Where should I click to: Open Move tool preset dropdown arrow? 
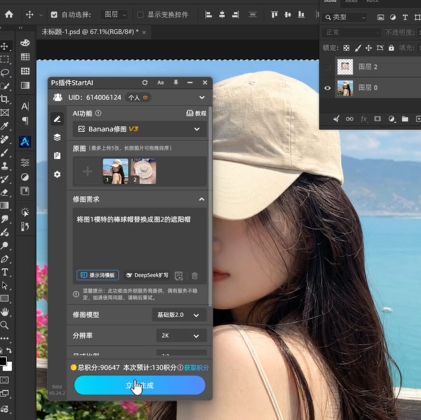click(x=41, y=15)
